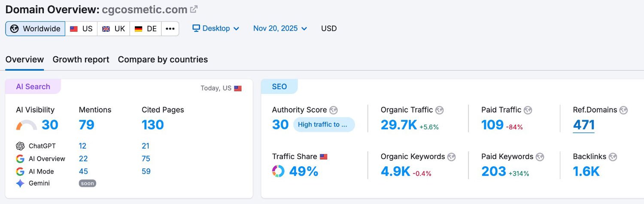Click globe icon beside Ref.Domains
The width and height of the screenshot is (644, 204).
click(x=623, y=110)
